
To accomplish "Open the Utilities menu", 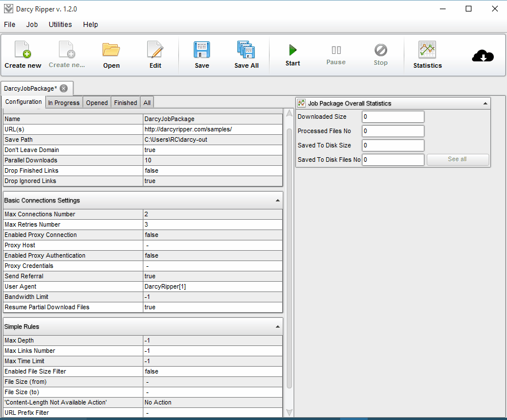I will click(60, 25).
